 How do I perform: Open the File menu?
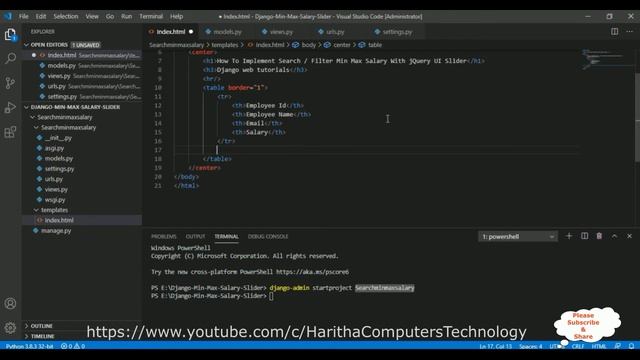(x=24, y=16)
